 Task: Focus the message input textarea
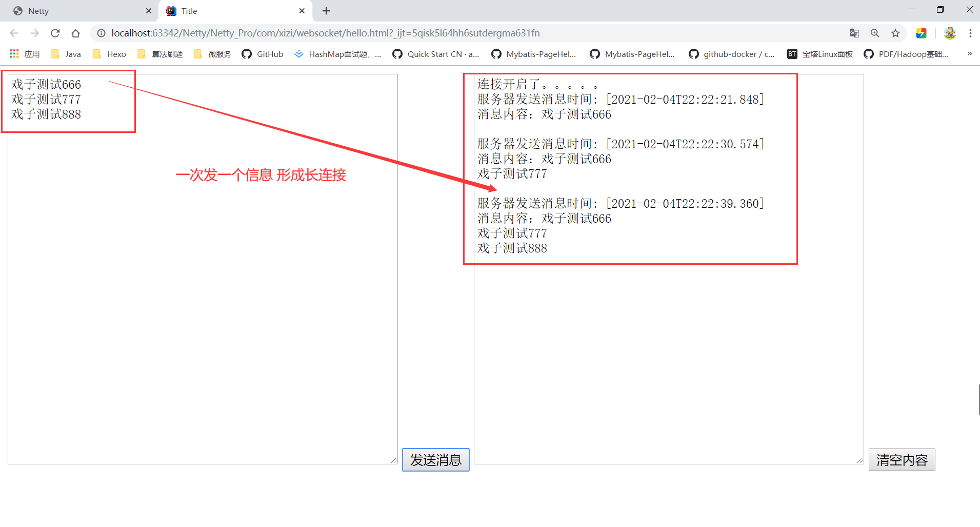pos(203,269)
